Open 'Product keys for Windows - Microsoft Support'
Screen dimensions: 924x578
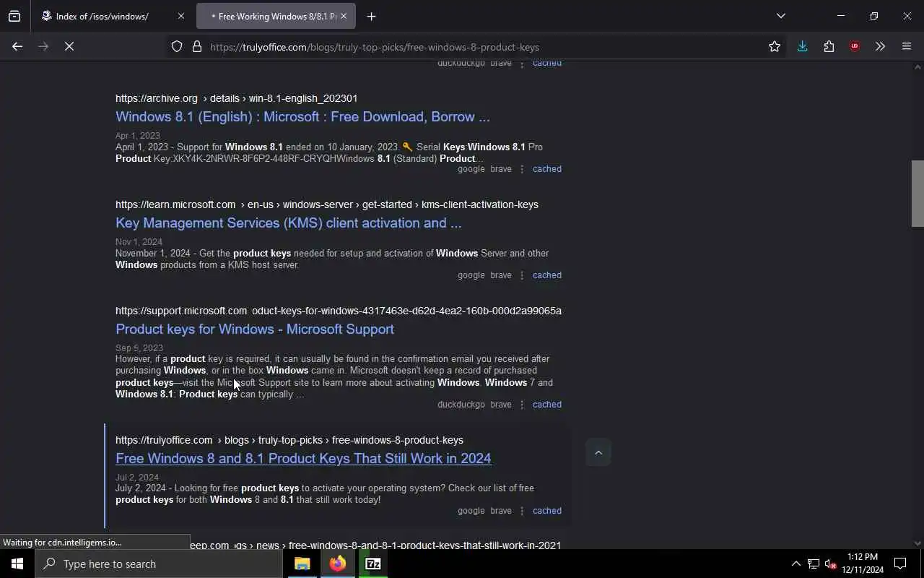point(255,329)
